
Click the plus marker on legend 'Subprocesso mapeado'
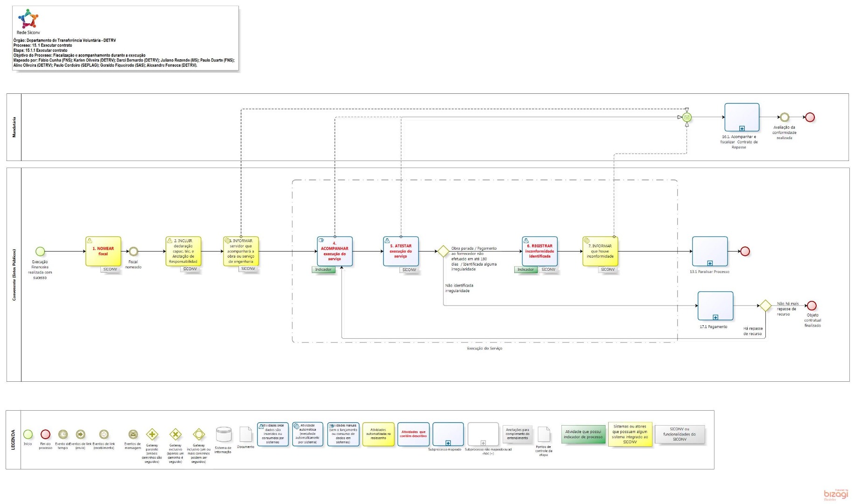[x=448, y=443]
